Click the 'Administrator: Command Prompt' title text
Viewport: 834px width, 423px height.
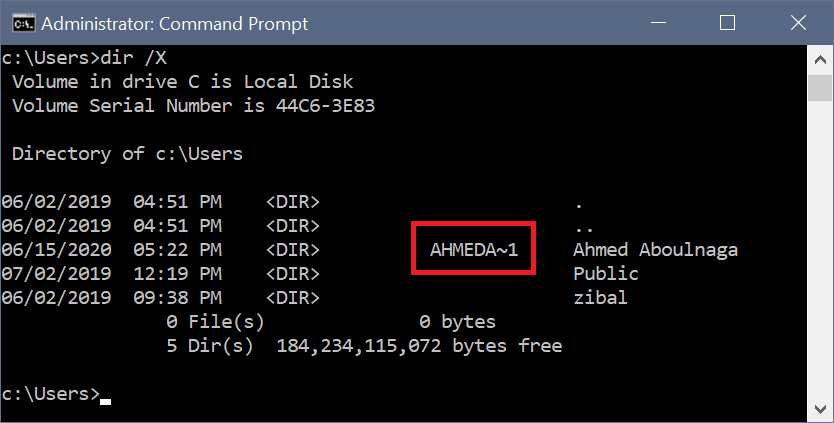[x=177, y=23]
